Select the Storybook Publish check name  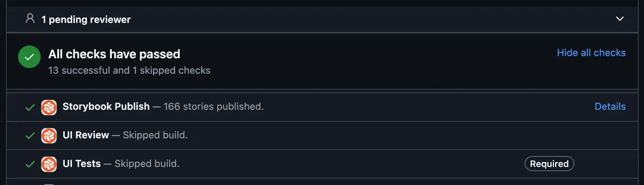click(x=106, y=106)
